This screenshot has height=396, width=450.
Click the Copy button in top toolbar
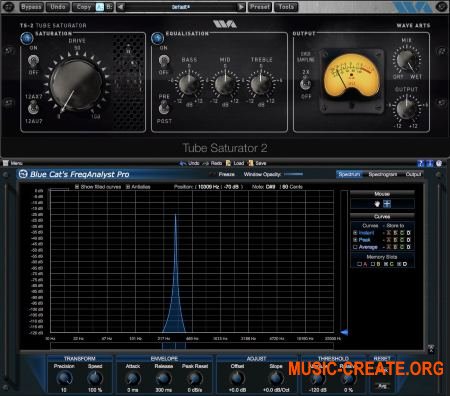pyautogui.click(x=84, y=7)
